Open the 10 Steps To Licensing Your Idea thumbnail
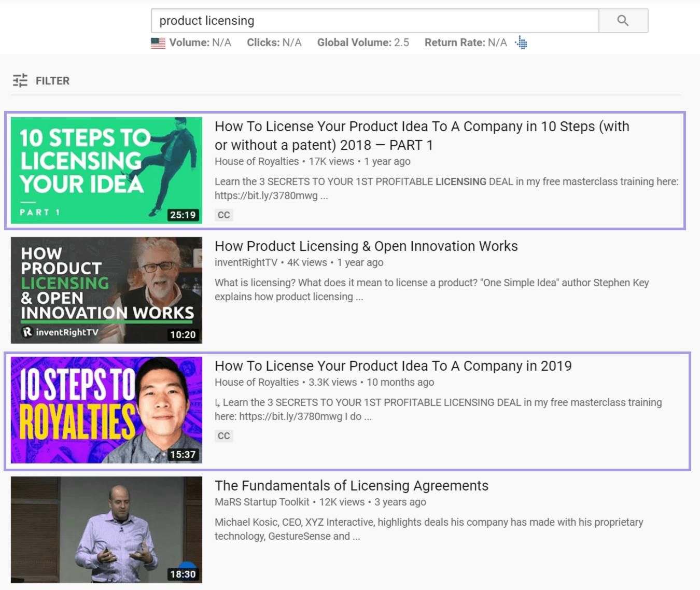The height and width of the screenshot is (590, 700). tap(106, 171)
